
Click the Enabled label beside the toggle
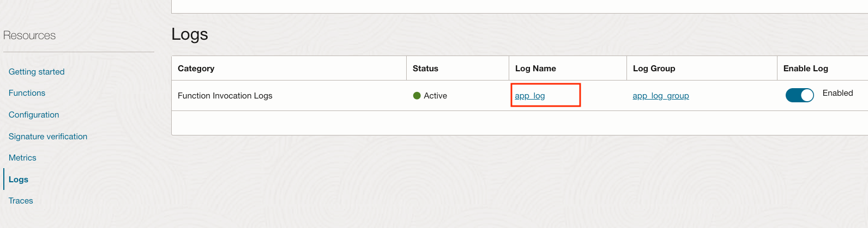pos(837,93)
